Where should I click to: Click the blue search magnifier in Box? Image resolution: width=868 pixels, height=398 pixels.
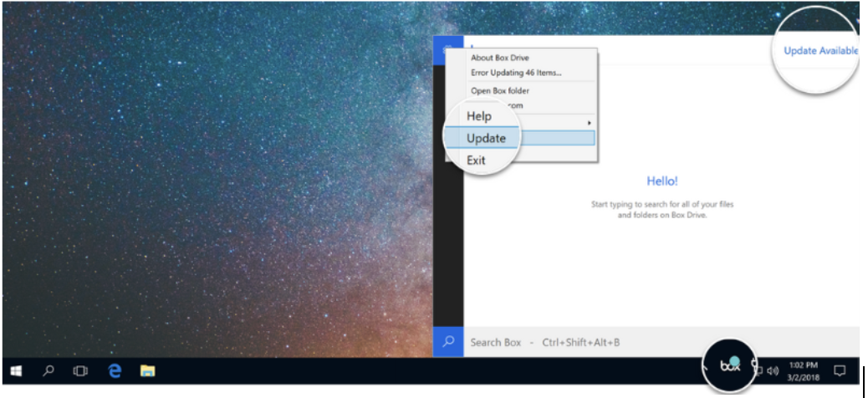pos(448,342)
